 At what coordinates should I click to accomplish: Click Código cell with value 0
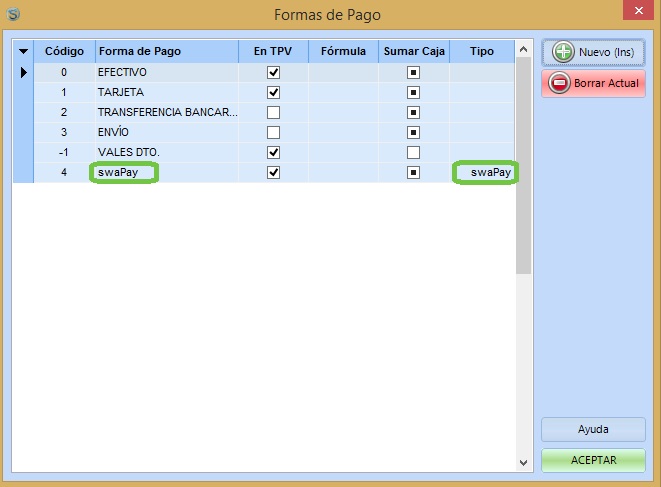pyautogui.click(x=64, y=73)
